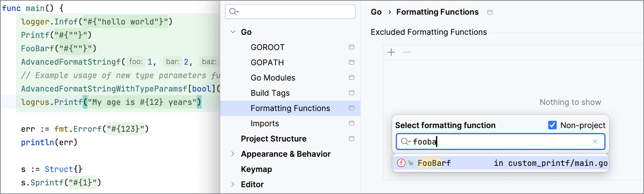Click the plus icon to add excluded function

391,52
